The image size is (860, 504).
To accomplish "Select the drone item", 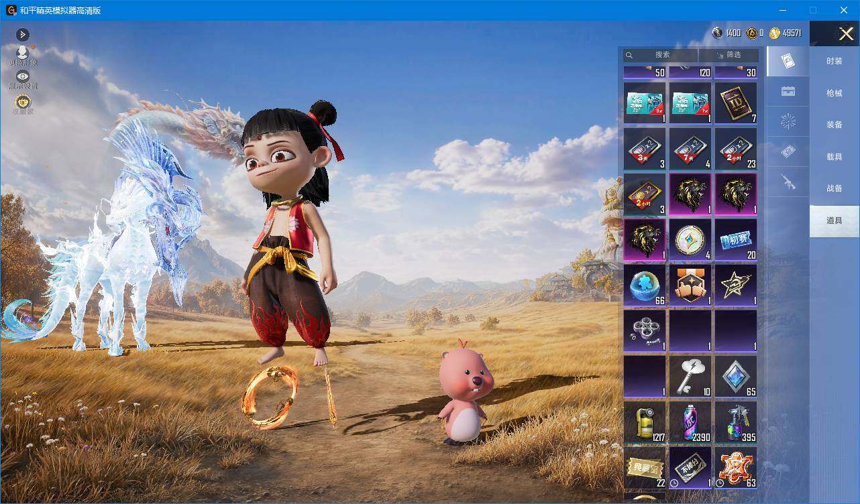I will pyautogui.click(x=645, y=331).
